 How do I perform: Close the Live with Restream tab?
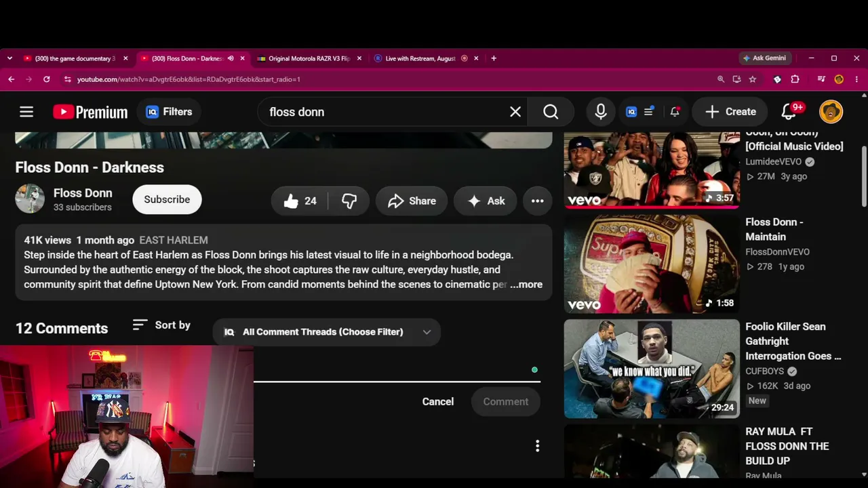pyautogui.click(x=476, y=58)
